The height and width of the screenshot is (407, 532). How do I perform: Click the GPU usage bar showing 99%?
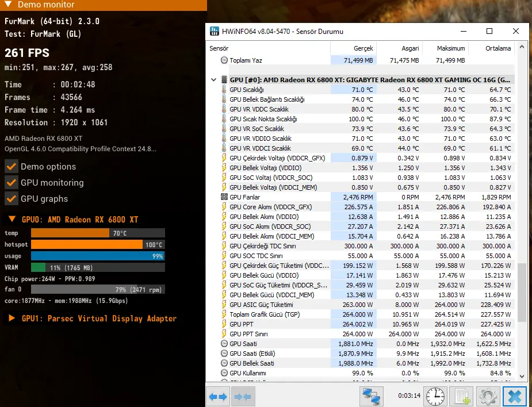coord(98,256)
